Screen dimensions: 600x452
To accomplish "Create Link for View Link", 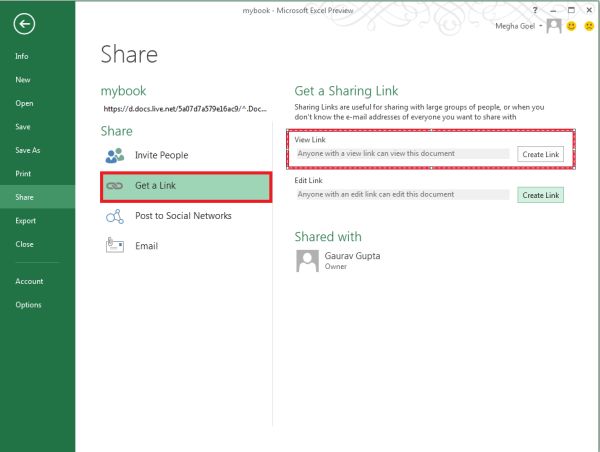I will (x=540, y=154).
